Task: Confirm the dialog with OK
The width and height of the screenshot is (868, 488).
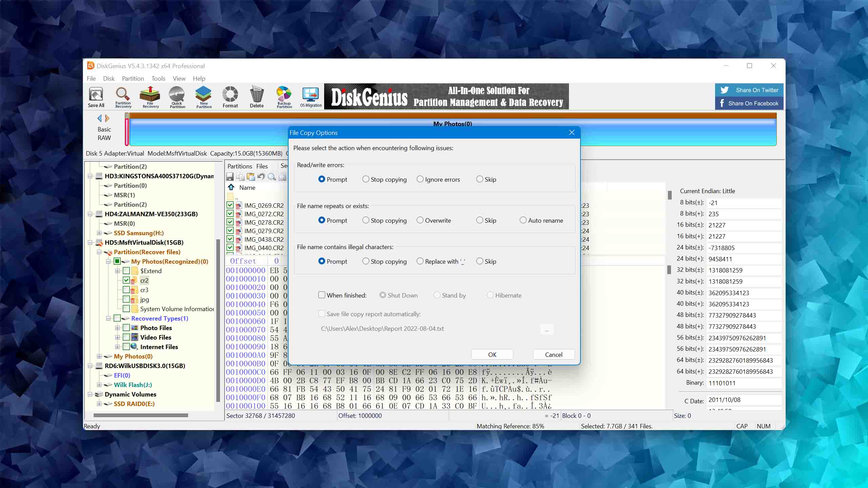Action: [x=492, y=354]
